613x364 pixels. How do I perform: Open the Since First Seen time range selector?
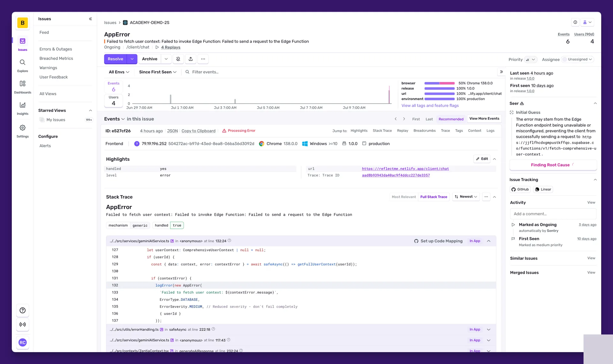point(157,72)
